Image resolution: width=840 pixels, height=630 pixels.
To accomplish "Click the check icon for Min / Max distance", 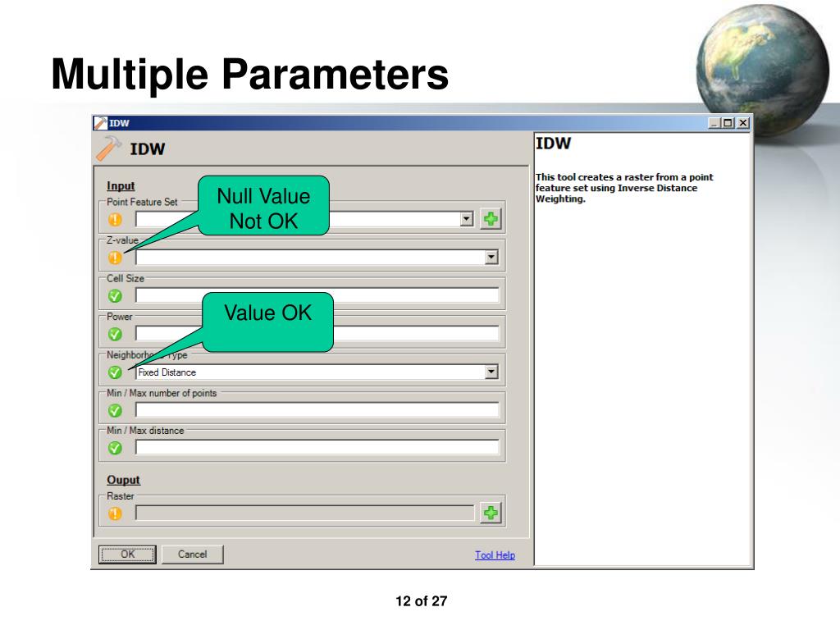I will click(115, 448).
